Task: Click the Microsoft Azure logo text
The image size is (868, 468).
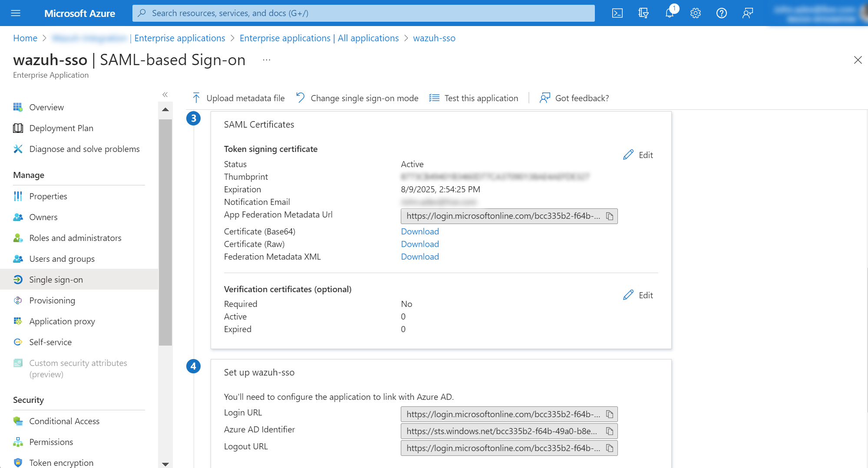Action: (x=79, y=13)
